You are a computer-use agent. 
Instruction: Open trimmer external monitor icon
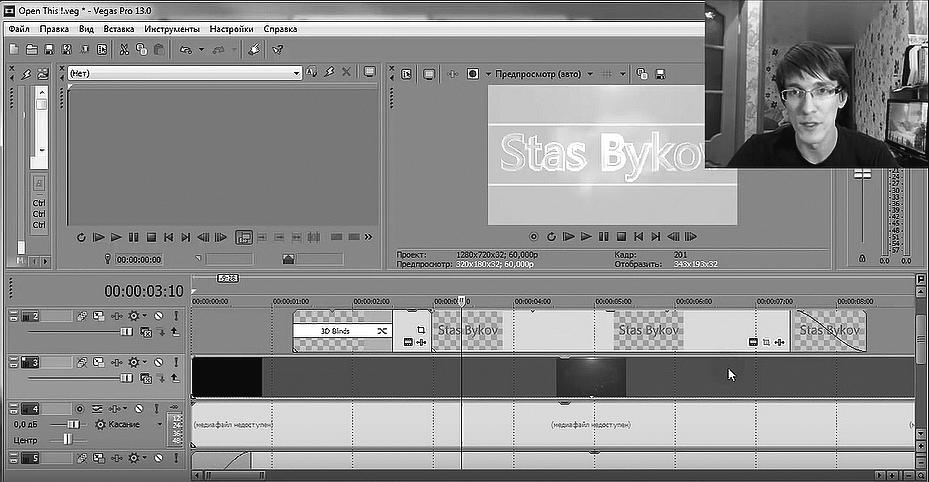(x=370, y=72)
